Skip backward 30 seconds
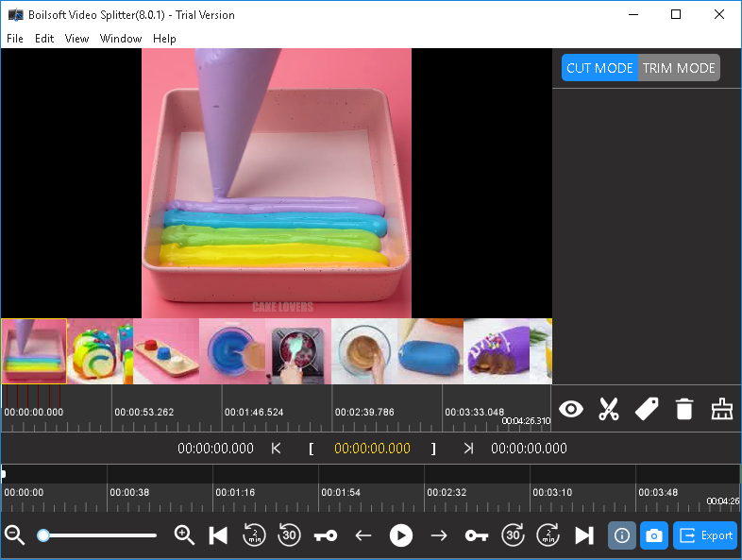 tap(289, 535)
